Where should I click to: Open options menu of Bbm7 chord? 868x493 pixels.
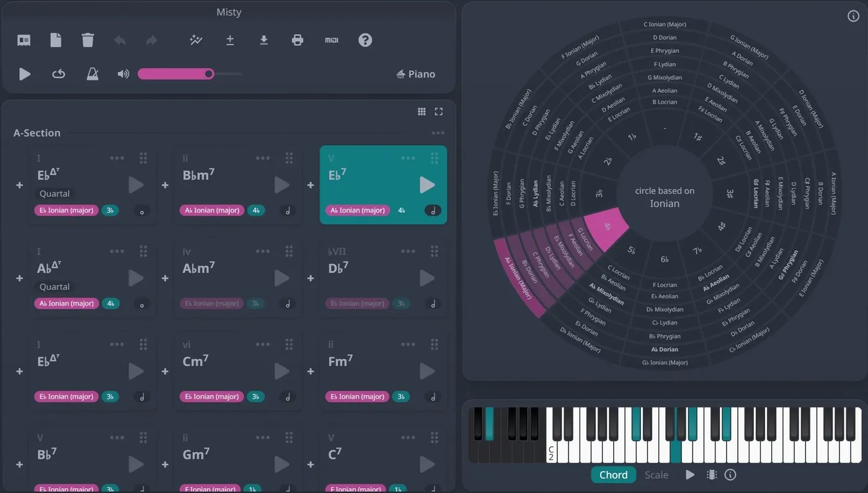[x=263, y=158]
